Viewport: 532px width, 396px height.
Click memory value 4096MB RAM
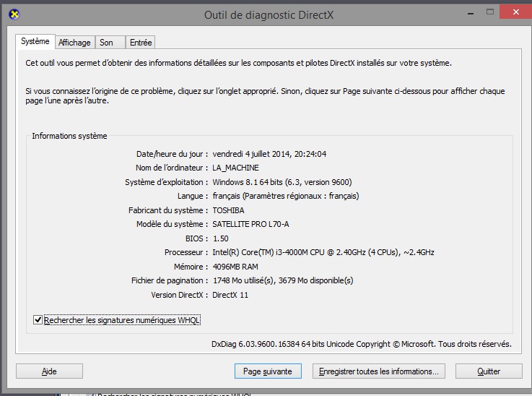coord(235,267)
